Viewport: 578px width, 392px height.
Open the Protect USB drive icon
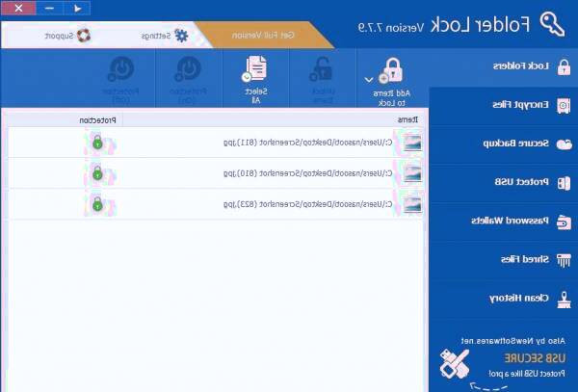click(564, 183)
